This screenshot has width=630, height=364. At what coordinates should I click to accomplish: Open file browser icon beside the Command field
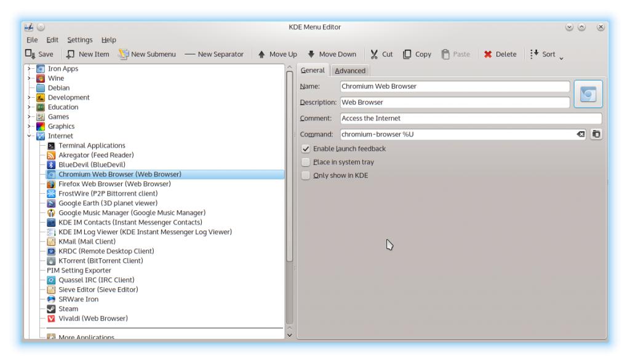point(596,134)
